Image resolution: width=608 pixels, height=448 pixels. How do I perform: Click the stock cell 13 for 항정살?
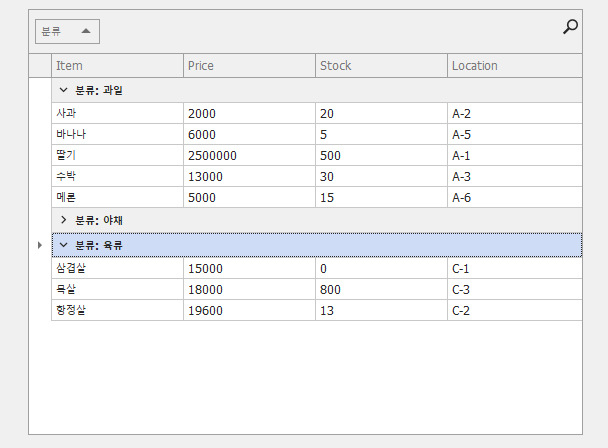(382, 310)
